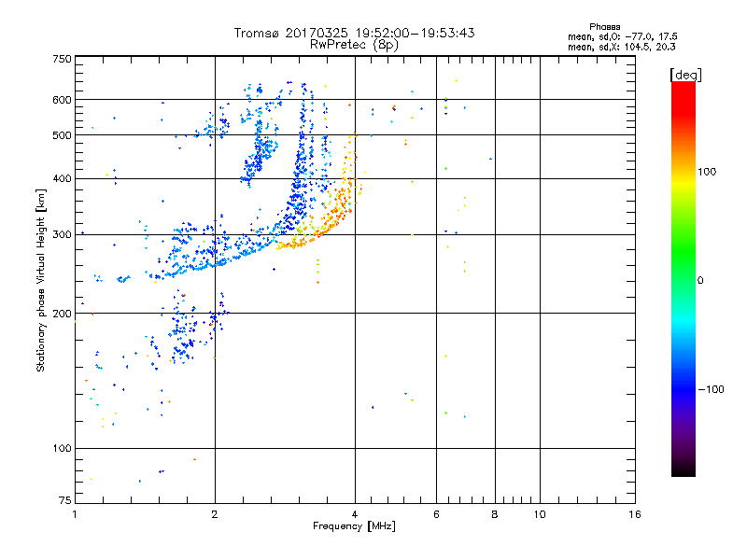Click the x-axis tick label '6'
Viewport: 747px width, 560px height.
[436, 514]
